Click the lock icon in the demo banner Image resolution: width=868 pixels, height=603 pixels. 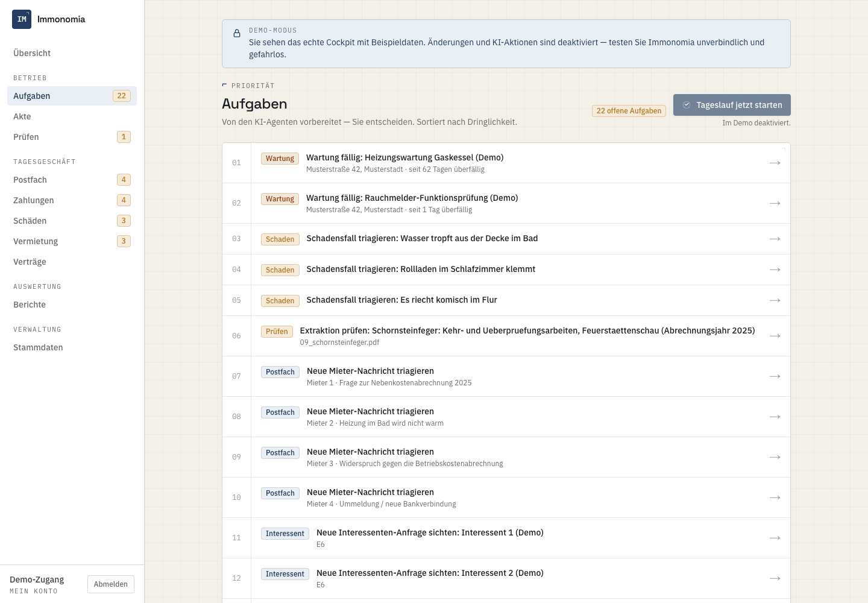click(x=237, y=34)
